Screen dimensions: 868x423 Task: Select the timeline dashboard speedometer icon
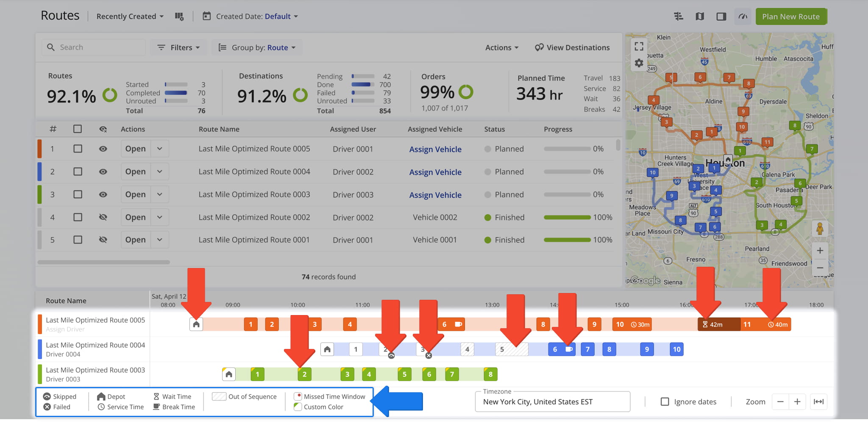coord(743,16)
